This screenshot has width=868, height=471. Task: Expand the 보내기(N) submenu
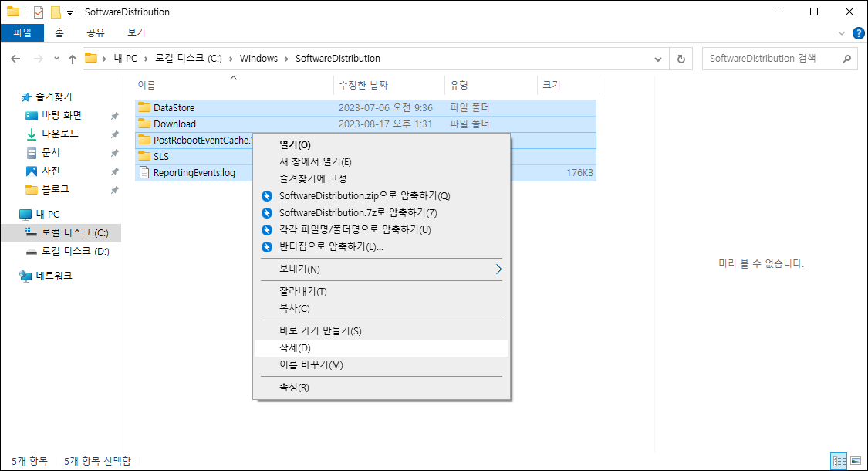[x=381, y=269]
